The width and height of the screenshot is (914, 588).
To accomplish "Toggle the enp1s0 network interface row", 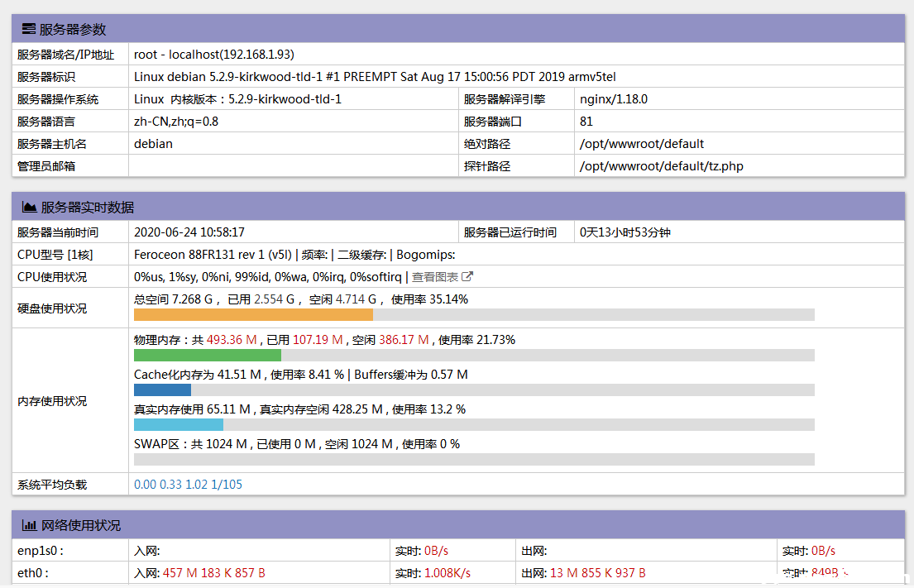I will tap(37, 549).
